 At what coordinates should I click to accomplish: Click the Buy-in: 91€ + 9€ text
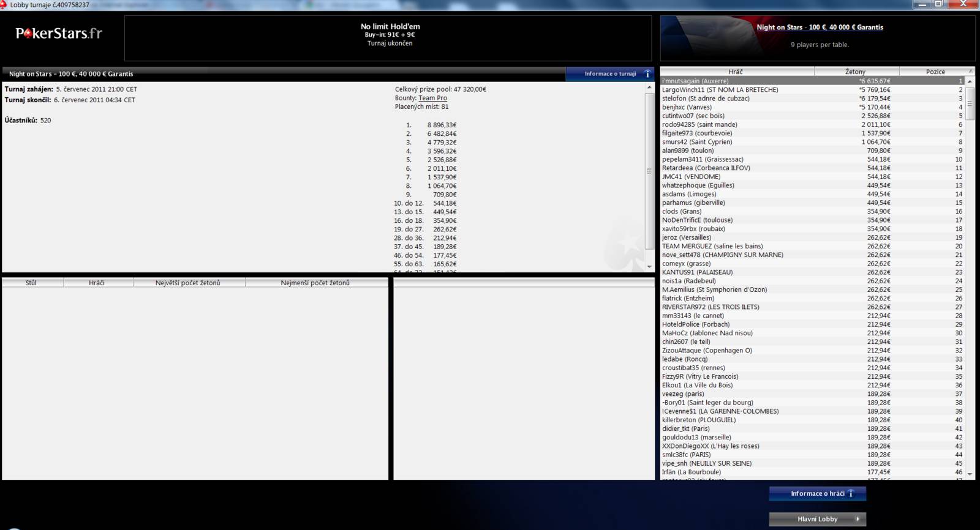(390, 35)
